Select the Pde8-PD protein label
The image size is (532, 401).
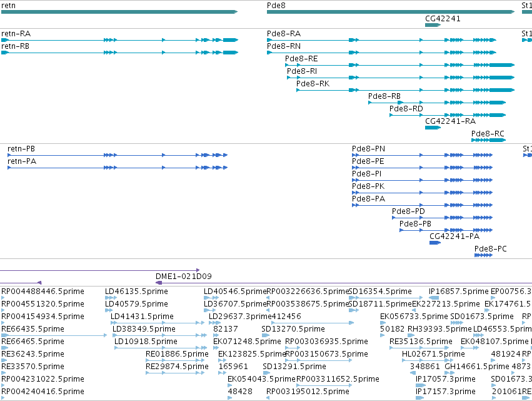[x=408, y=211]
